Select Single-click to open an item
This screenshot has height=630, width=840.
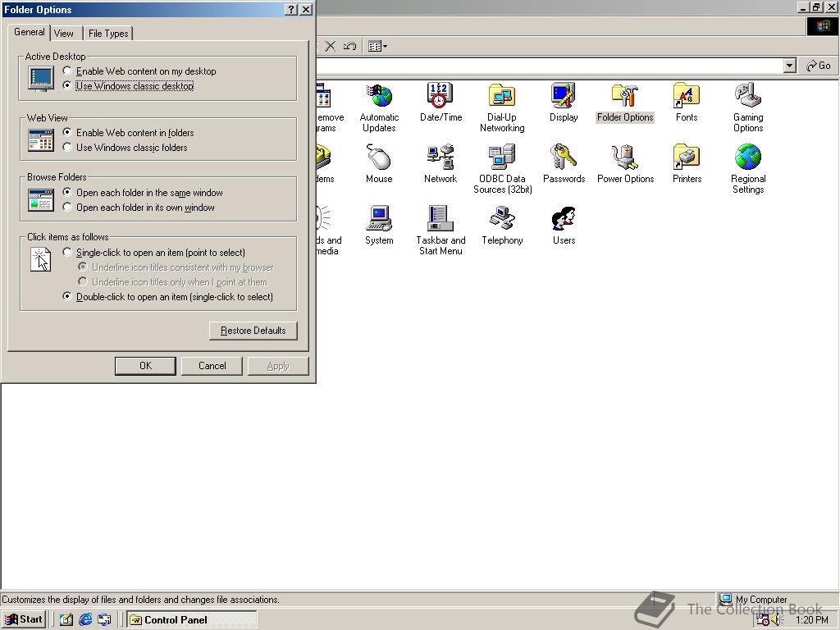tap(154, 253)
